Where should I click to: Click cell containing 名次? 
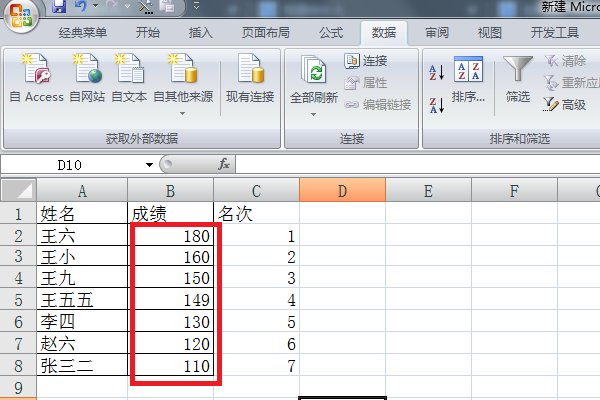click(x=256, y=213)
